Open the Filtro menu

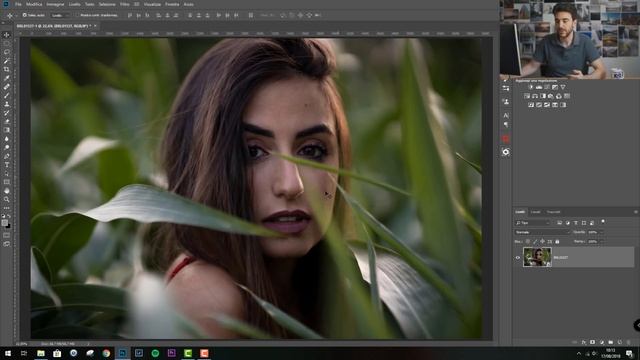pos(124,4)
